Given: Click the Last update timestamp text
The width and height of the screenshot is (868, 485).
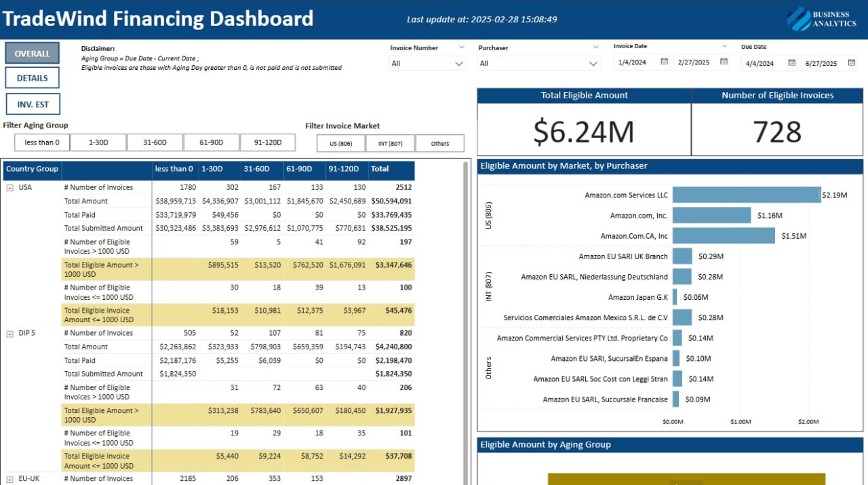Looking at the screenshot, I should click(482, 20).
